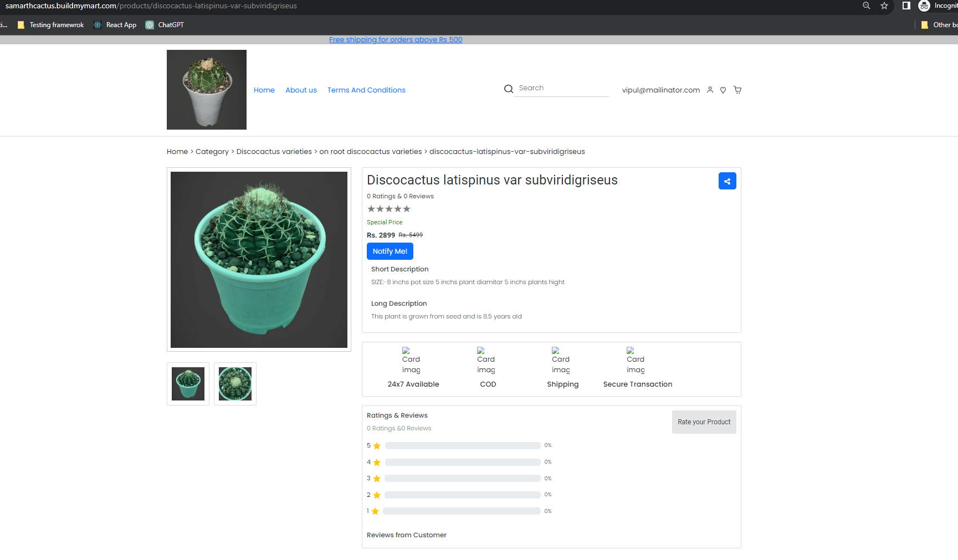
Task: Open the ChatGPT bookmark
Action: [x=165, y=25]
